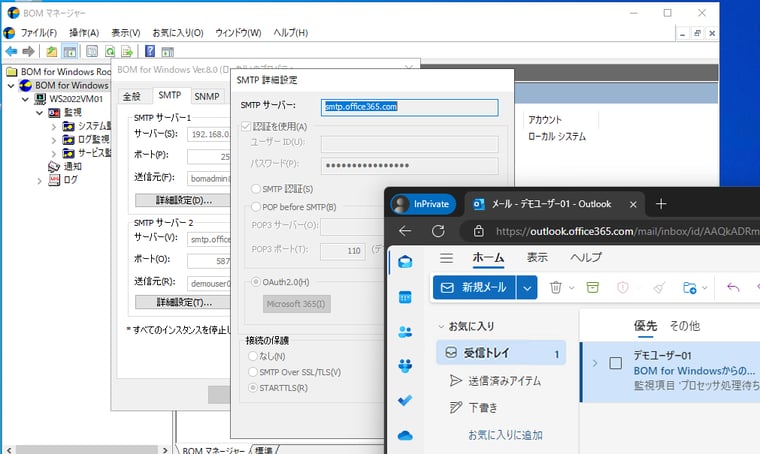Click the Move to folder icon in Outlook ribbon
This screenshot has width=760, height=454.
click(689, 287)
